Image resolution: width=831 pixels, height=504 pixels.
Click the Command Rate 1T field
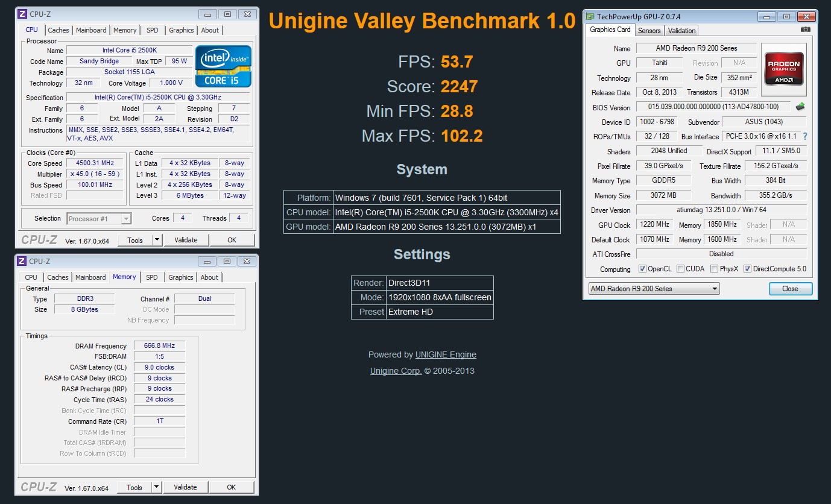(159, 421)
